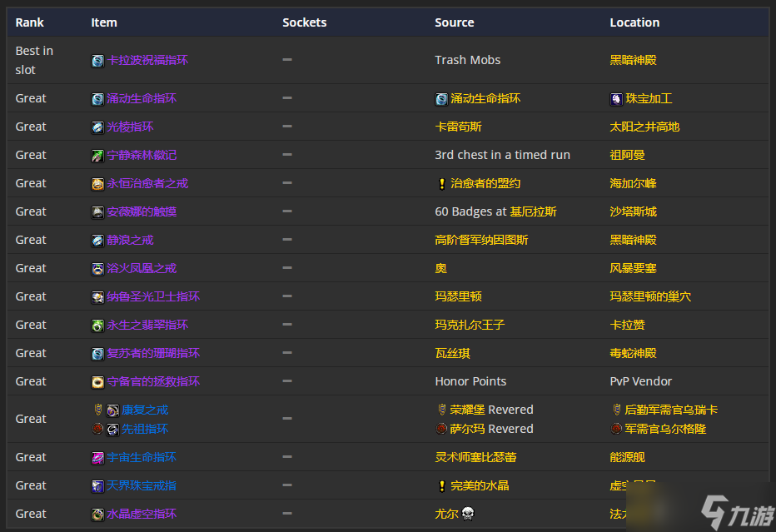Image resolution: width=776 pixels, height=532 pixels.
Task: Follow the 瓦丝琪 boss link
Action: coord(452,353)
